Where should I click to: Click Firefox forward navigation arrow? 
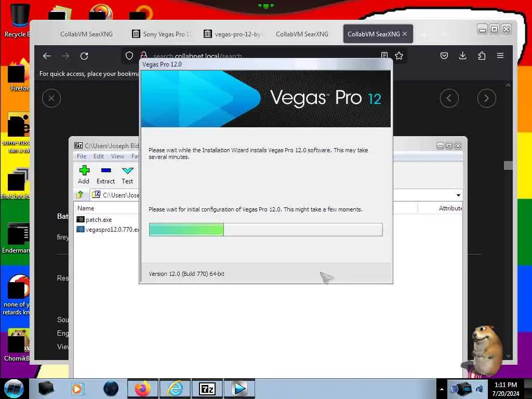[65, 56]
